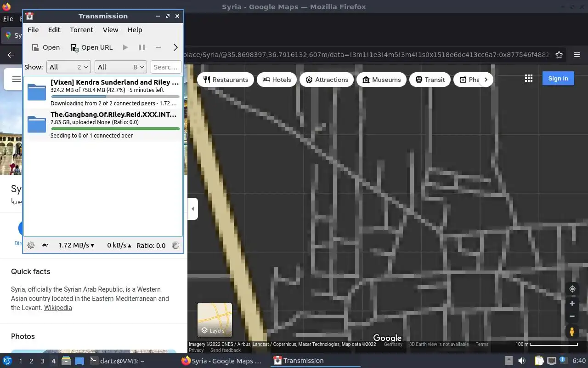Screen dimensions: 588x368
Task: Click the volume speaker tray icon
Action: tap(522, 361)
